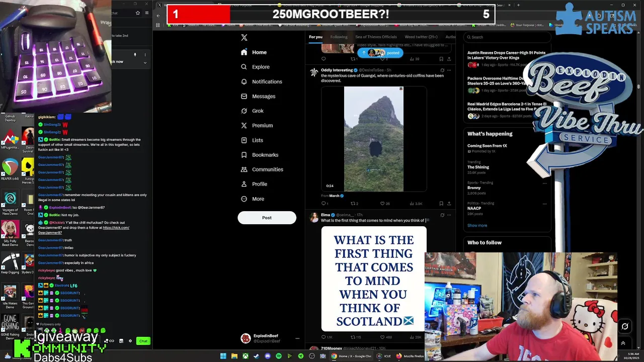Expand the More menu in X sidebar
644x362 pixels.
coord(253,199)
